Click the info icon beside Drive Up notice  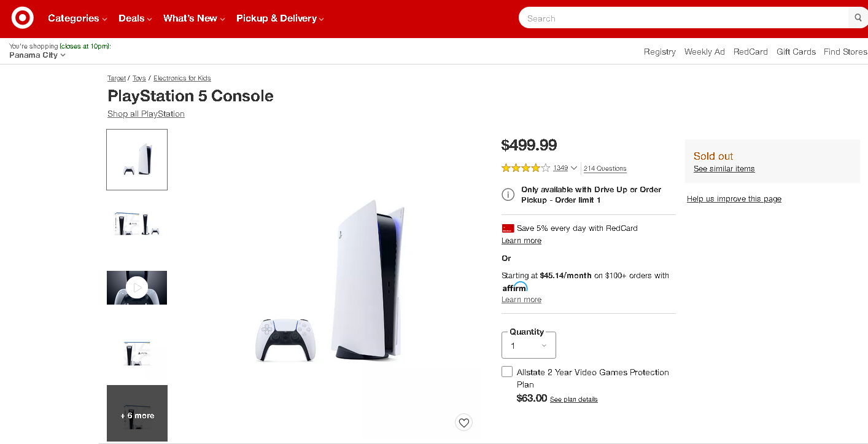508,195
